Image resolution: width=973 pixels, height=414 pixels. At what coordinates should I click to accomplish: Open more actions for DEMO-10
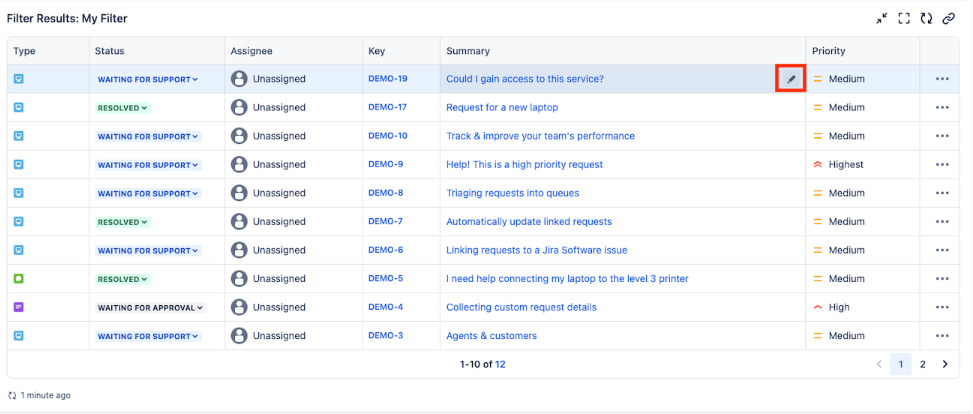point(942,136)
